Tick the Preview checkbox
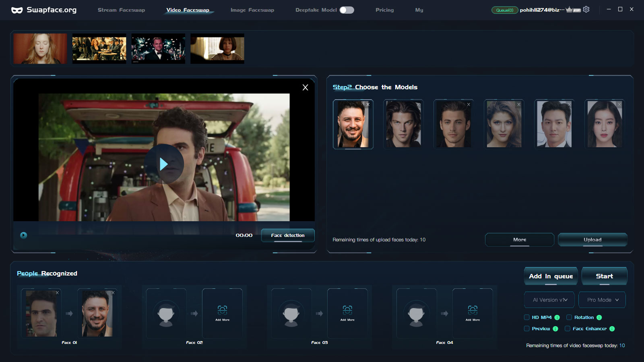Viewport: 644px width, 362px height. click(x=526, y=329)
